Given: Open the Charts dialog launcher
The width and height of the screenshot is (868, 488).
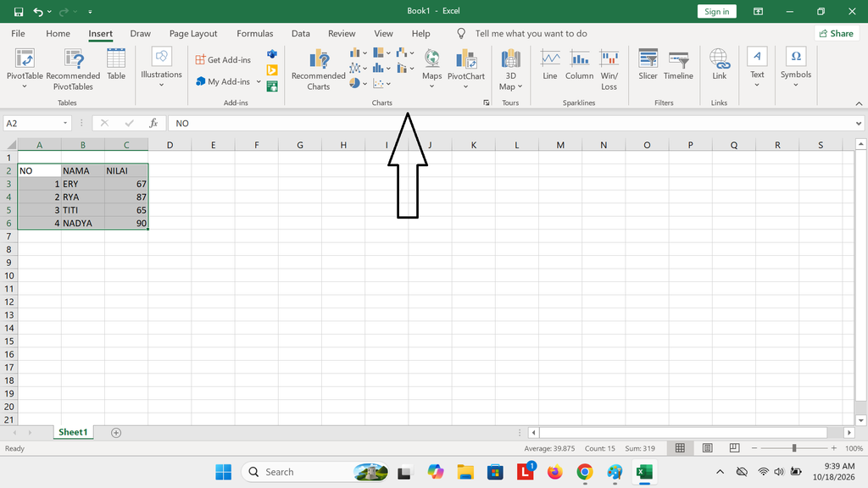Looking at the screenshot, I should point(486,103).
